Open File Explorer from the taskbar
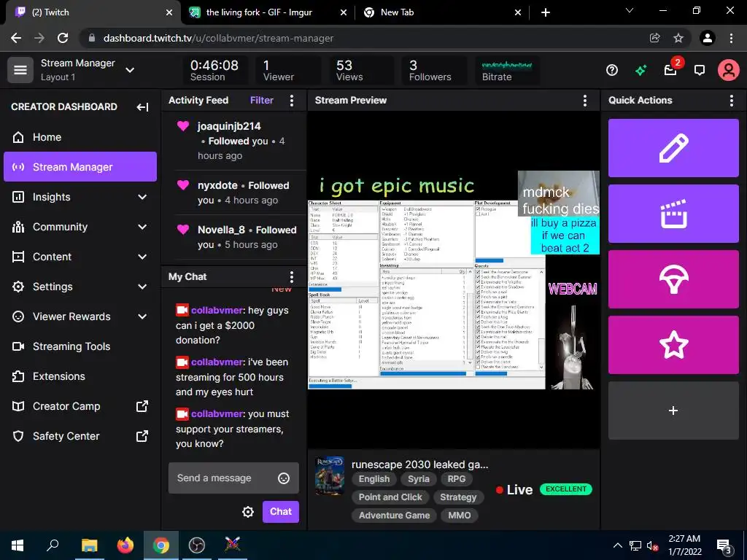This screenshot has width=747, height=560. point(89,545)
